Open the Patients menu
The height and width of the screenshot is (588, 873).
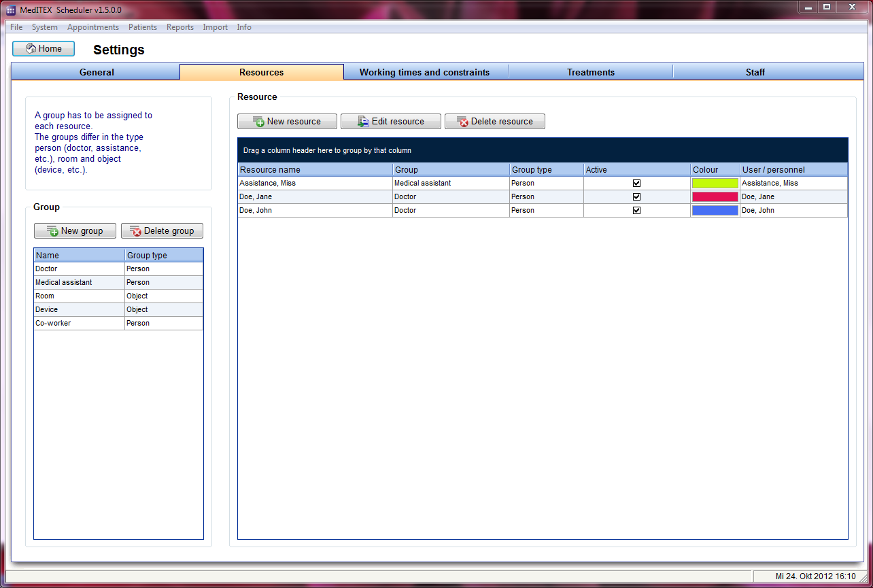click(x=143, y=27)
